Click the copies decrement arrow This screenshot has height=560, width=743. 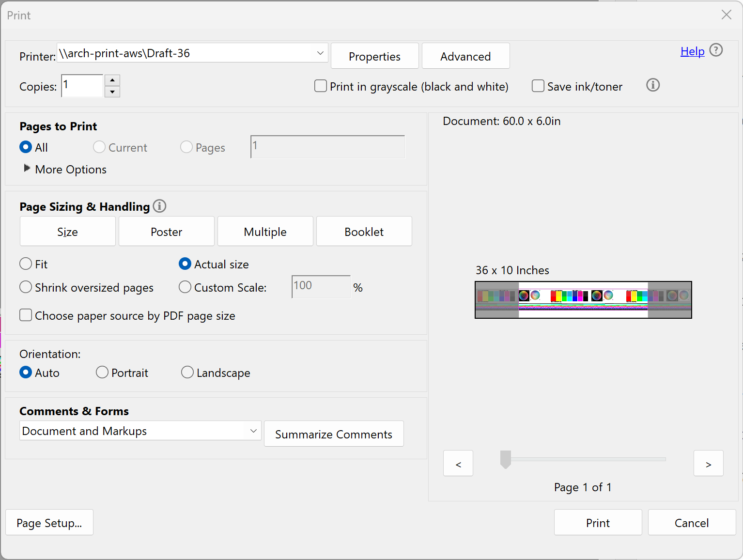(x=112, y=91)
